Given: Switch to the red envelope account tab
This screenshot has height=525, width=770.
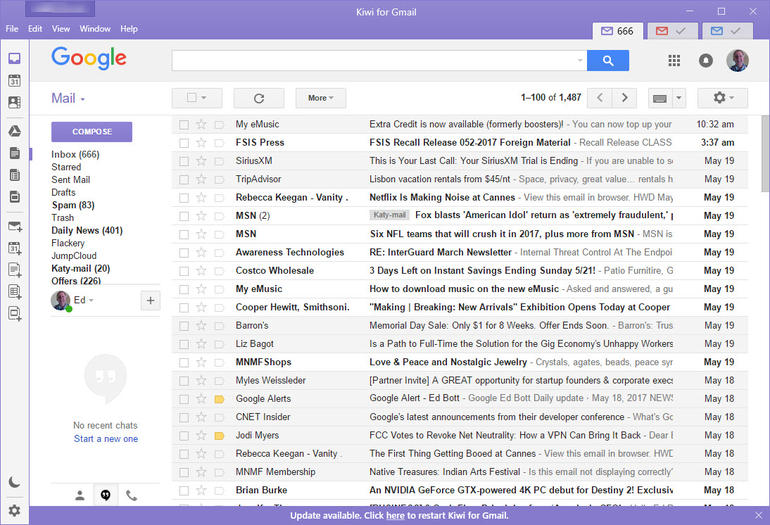Looking at the screenshot, I should 672,31.
